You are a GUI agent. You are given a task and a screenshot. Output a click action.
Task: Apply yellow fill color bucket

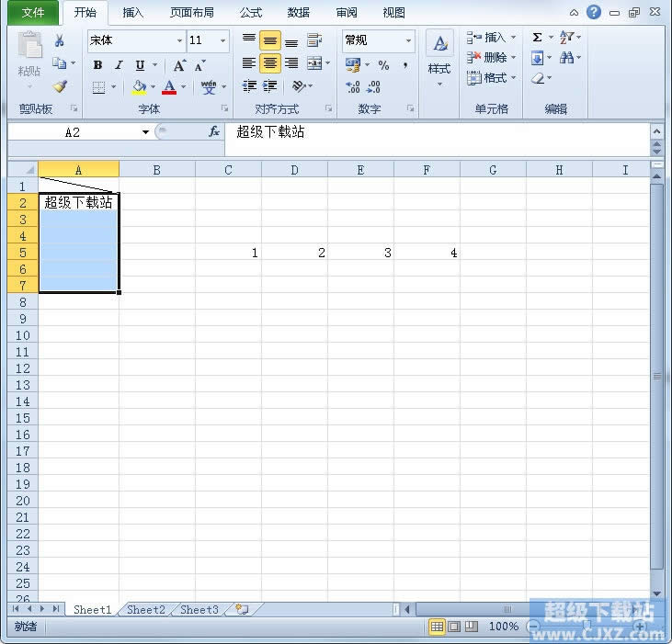point(140,87)
